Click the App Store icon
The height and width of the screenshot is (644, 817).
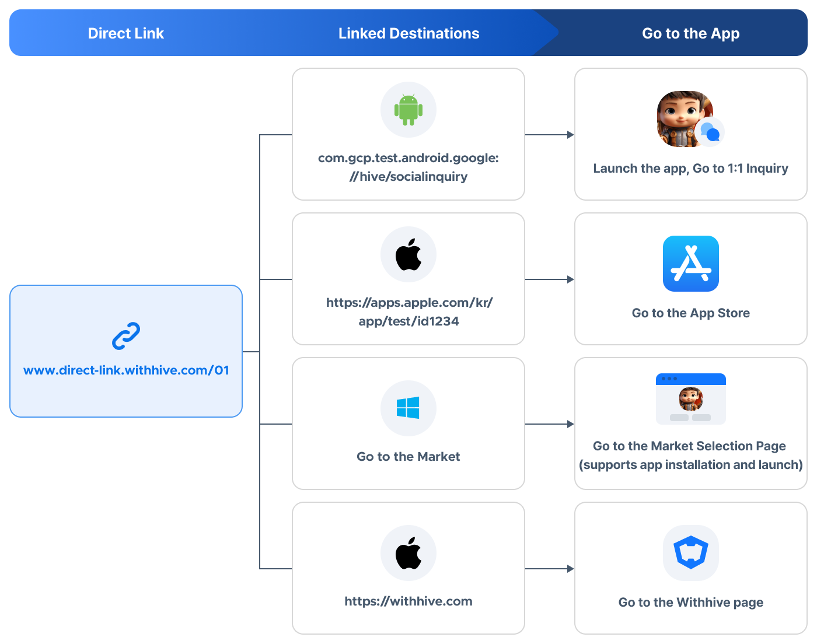click(x=691, y=264)
